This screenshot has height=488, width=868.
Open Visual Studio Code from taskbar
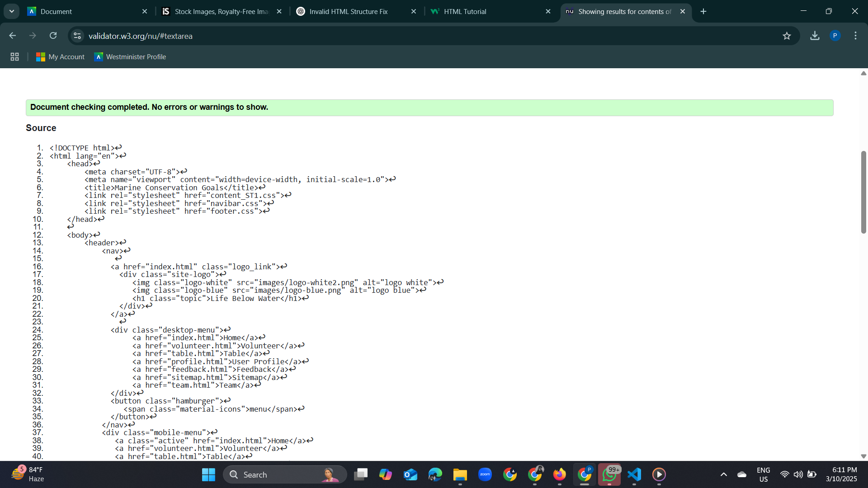click(x=634, y=474)
